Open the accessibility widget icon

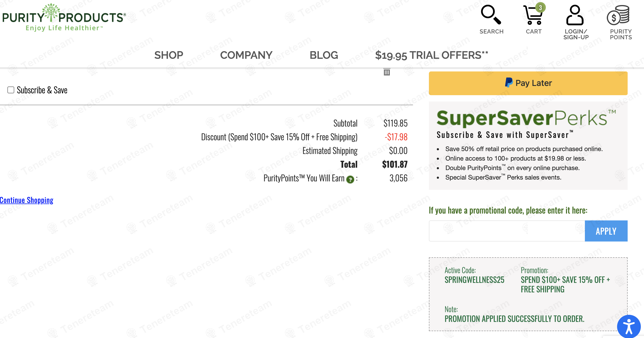pos(629,326)
